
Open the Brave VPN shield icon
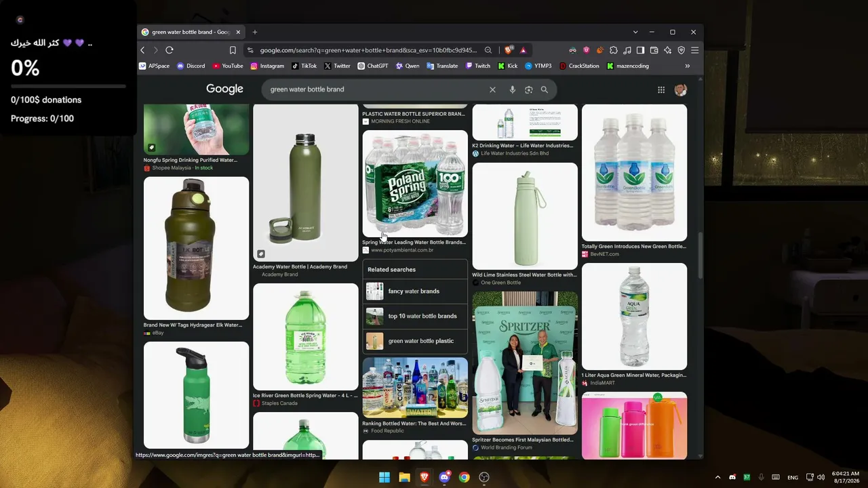coord(682,50)
